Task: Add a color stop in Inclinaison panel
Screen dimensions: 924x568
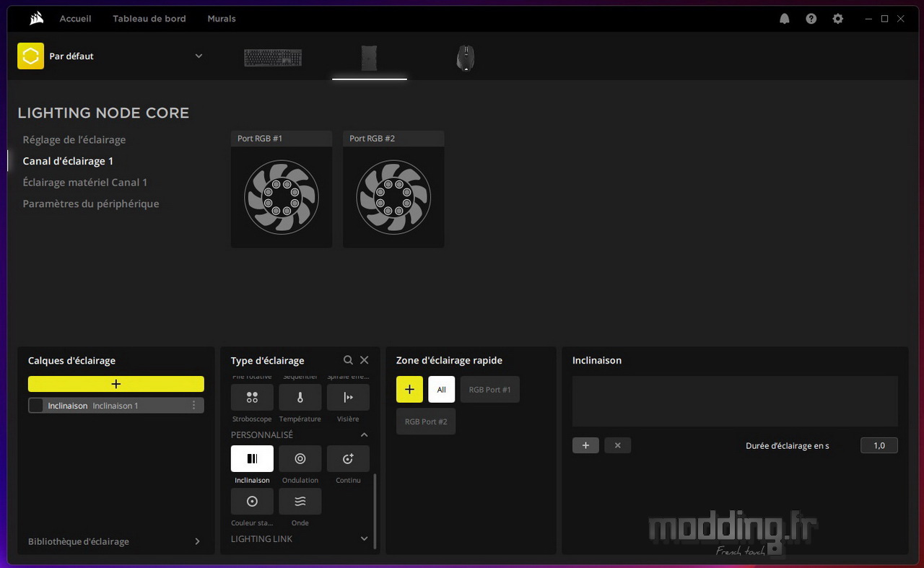Action: point(585,445)
